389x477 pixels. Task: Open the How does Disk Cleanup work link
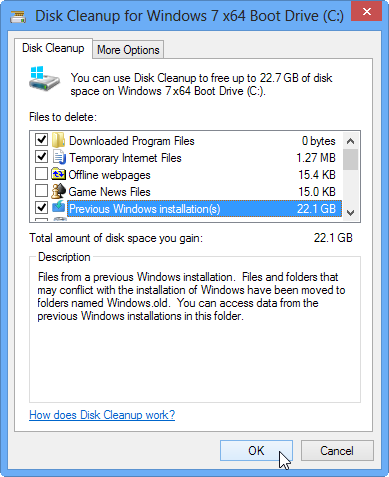click(x=102, y=415)
